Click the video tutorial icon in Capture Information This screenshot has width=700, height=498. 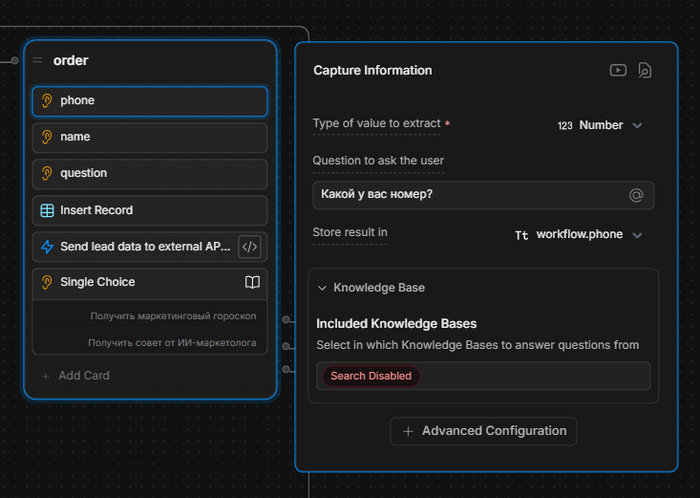618,70
